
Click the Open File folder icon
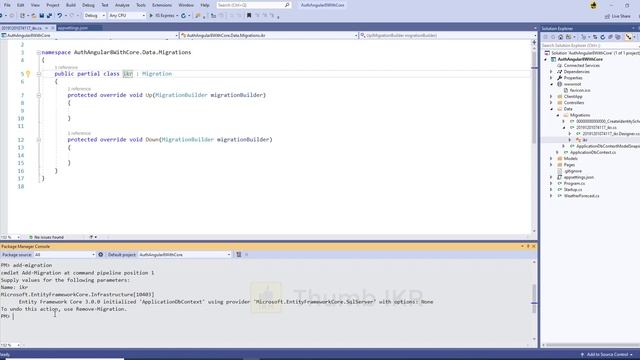[34, 16]
